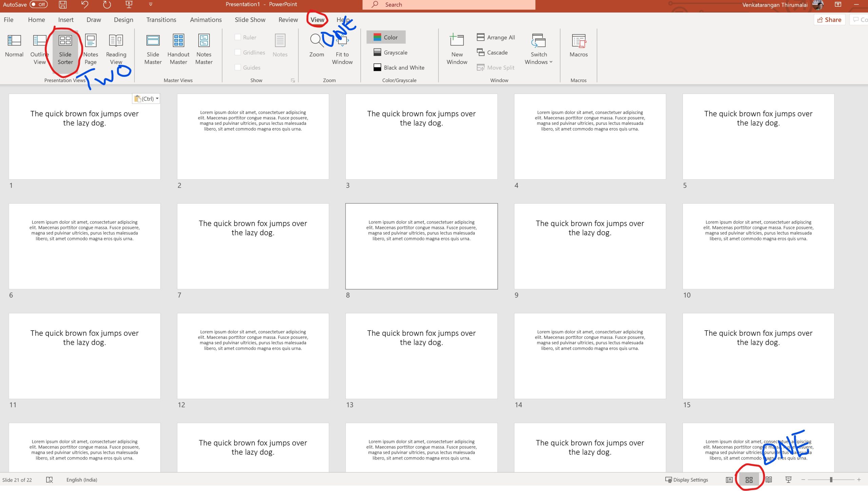Start Slide Show from the status bar
Image resolution: width=868 pixels, height=491 pixels.
tap(789, 479)
